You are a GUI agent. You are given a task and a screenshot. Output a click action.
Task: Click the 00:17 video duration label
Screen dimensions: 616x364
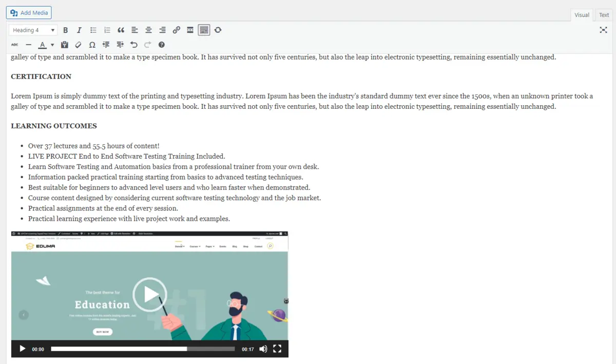point(248,349)
